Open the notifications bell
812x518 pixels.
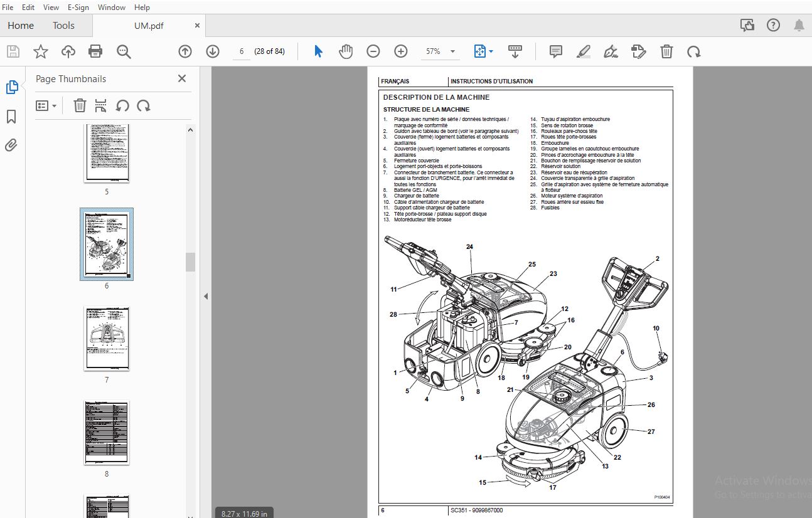coord(799,25)
